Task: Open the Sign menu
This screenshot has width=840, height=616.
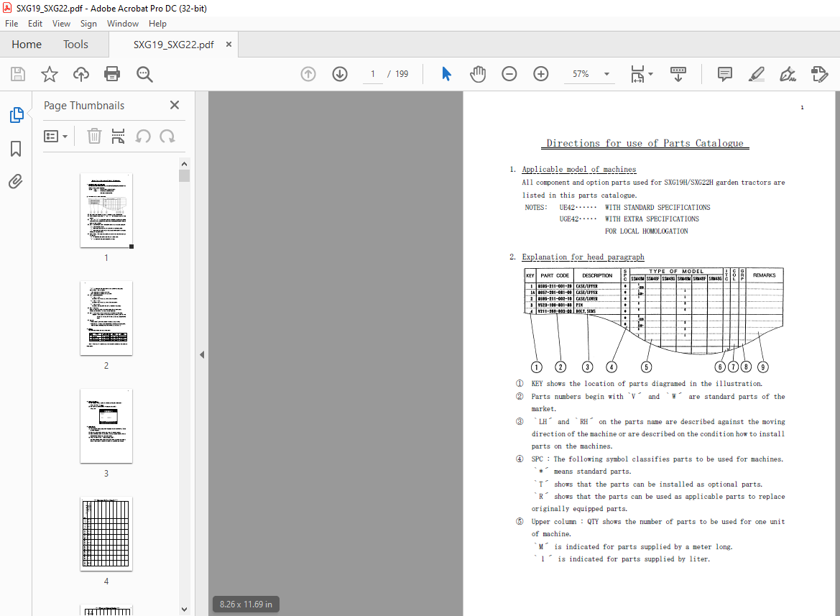Action: point(88,24)
